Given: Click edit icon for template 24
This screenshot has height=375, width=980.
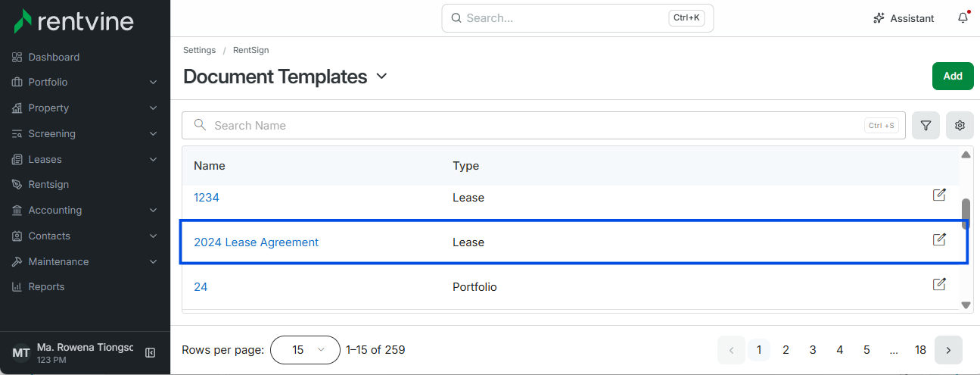Looking at the screenshot, I should pyautogui.click(x=939, y=285).
